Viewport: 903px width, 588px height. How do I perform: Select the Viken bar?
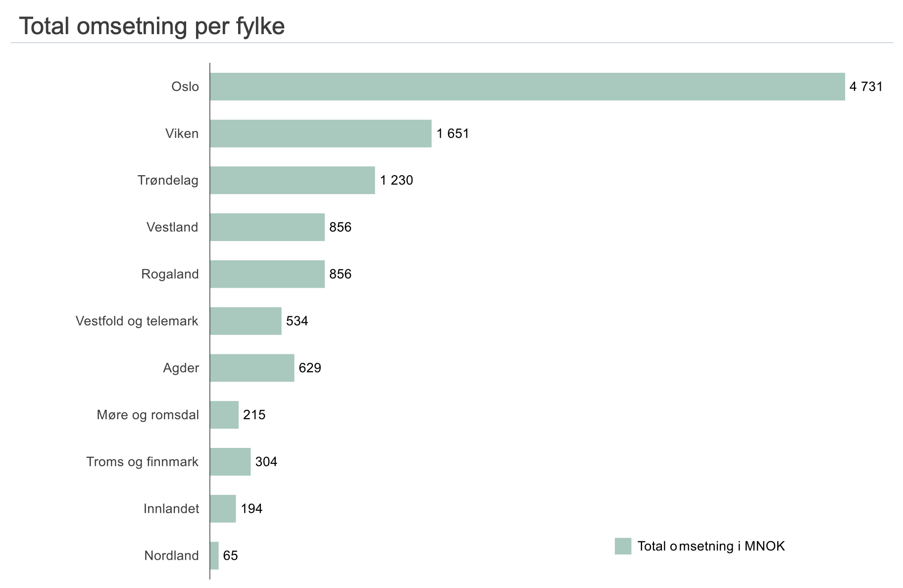pos(320,134)
